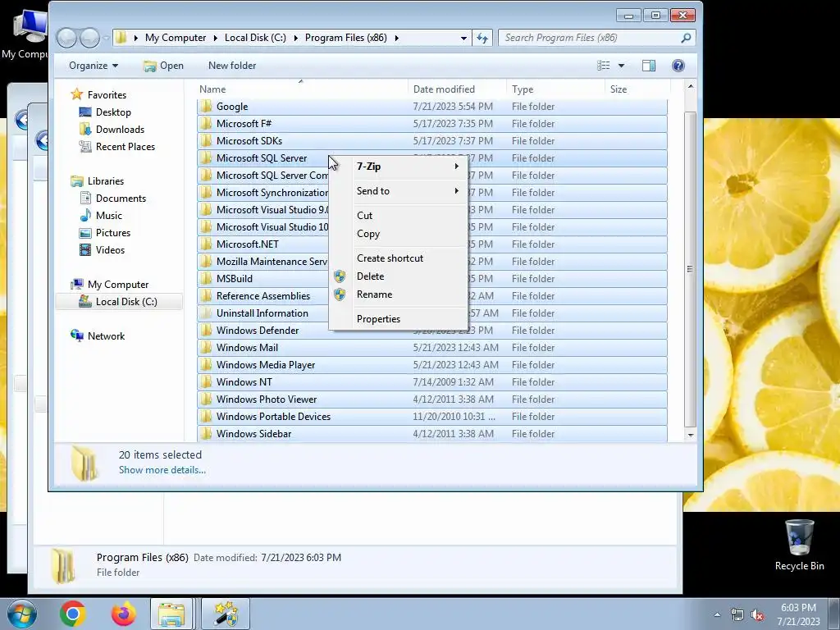
Task: Click the Google folder icon
Action: coord(206,106)
